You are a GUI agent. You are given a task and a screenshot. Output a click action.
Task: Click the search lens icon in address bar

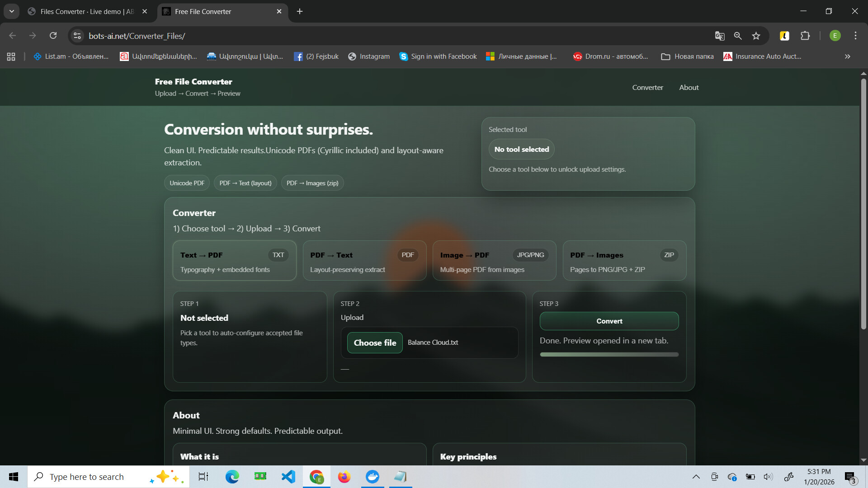738,36
